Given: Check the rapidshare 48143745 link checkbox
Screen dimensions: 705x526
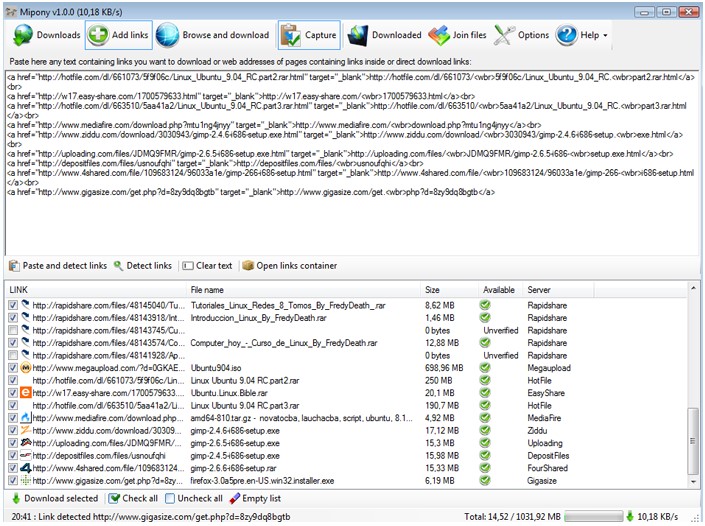Looking at the screenshot, I should pos(13,330).
